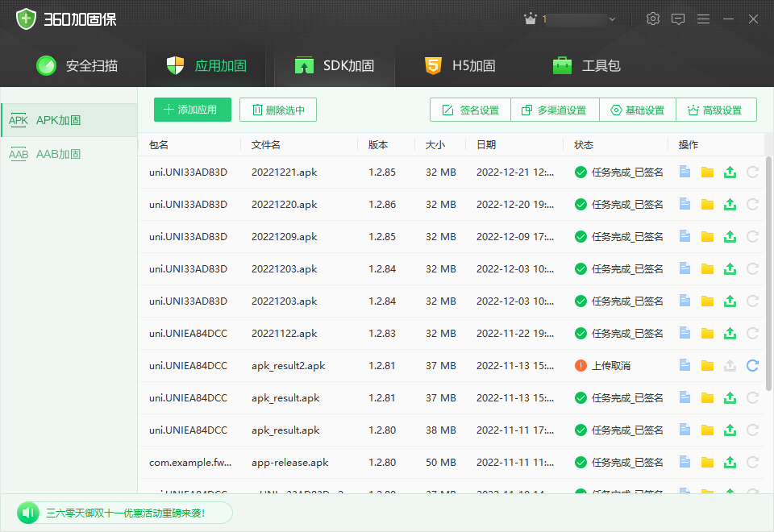View log document for 20221209.apk
The width and height of the screenshot is (774, 532).
685,236
